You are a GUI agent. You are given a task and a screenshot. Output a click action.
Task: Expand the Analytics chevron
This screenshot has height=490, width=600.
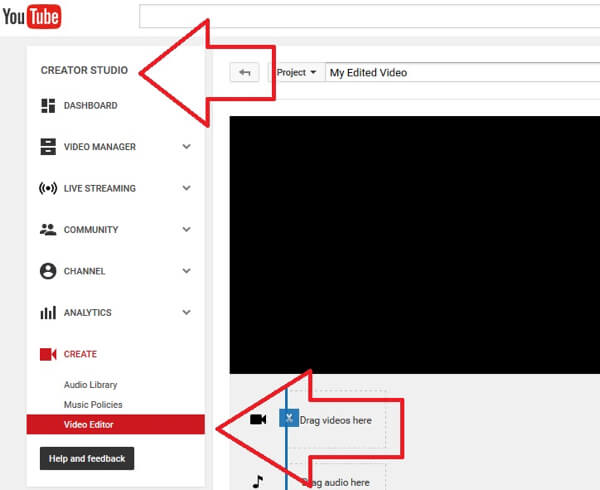186,312
